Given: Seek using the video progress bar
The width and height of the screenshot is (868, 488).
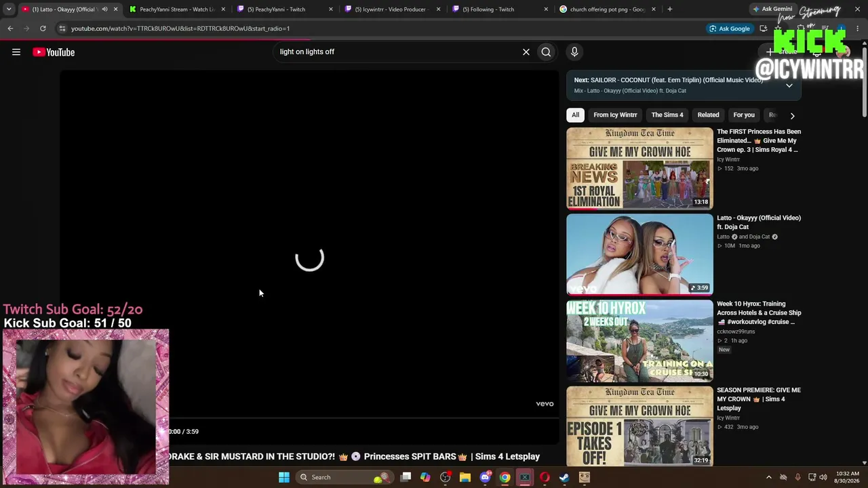Looking at the screenshot, I should click(364, 418).
